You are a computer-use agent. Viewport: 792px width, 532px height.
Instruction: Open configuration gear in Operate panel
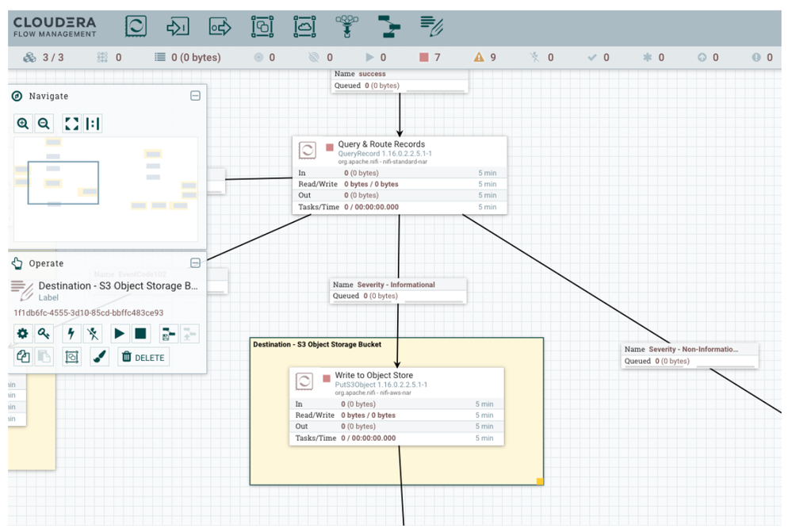(23, 334)
